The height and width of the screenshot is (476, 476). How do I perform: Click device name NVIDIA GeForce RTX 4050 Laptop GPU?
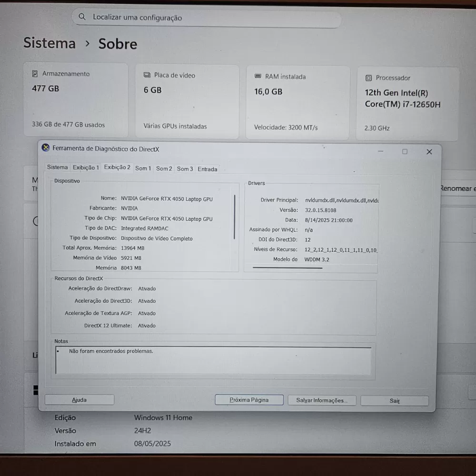coord(167,199)
